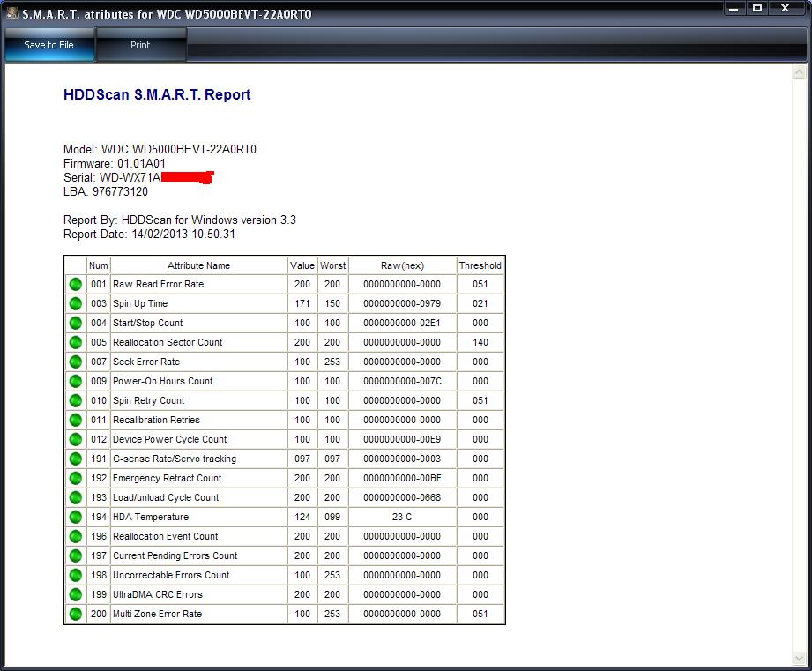This screenshot has height=671, width=812.
Task: Click the Value cell 124
Action: tap(302, 518)
